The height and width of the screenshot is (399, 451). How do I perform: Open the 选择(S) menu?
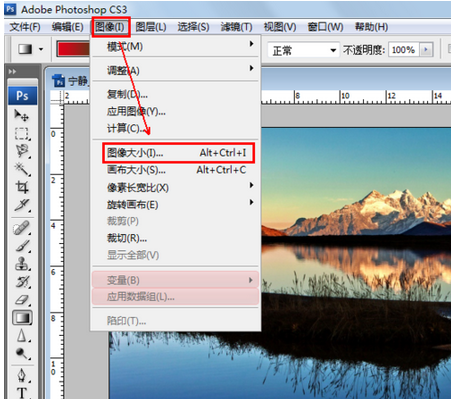tap(193, 27)
